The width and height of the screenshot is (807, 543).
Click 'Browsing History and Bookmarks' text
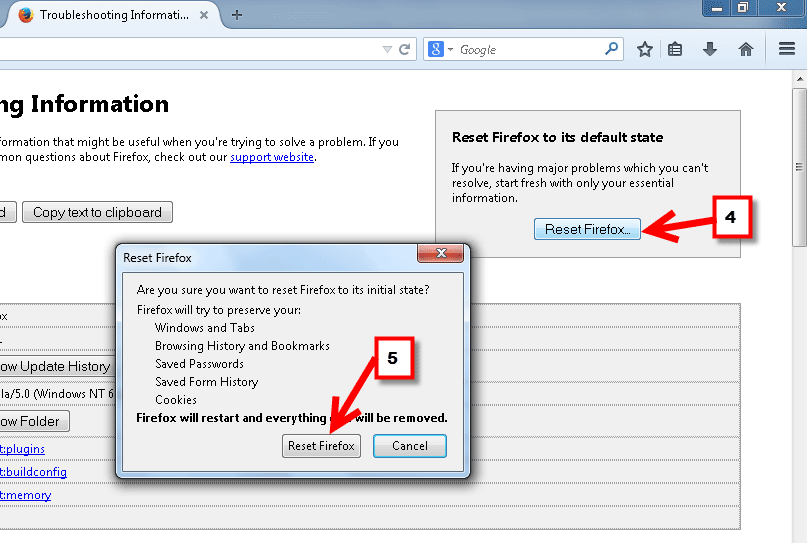[242, 346]
